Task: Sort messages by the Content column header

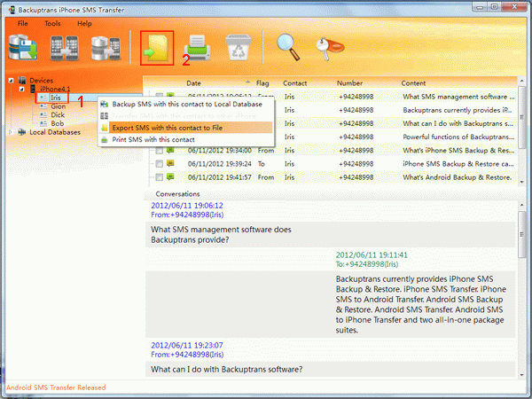Action: coord(413,83)
